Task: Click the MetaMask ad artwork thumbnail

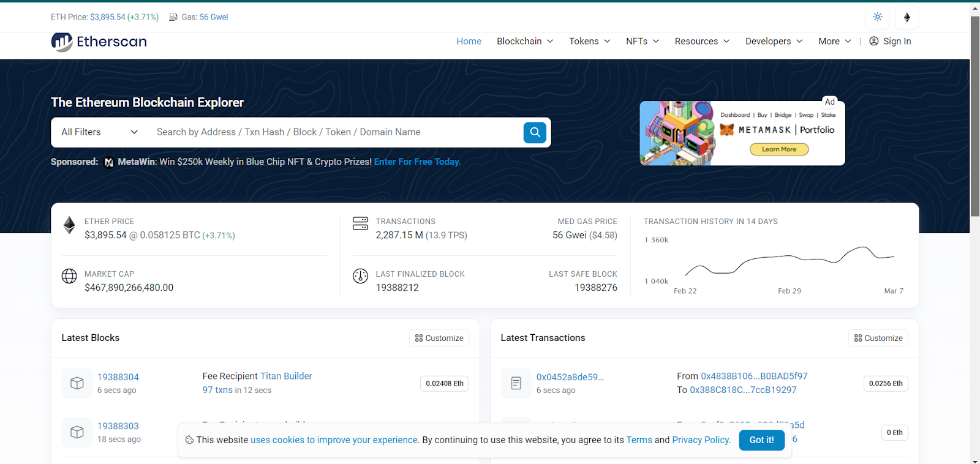Action: 677,133
